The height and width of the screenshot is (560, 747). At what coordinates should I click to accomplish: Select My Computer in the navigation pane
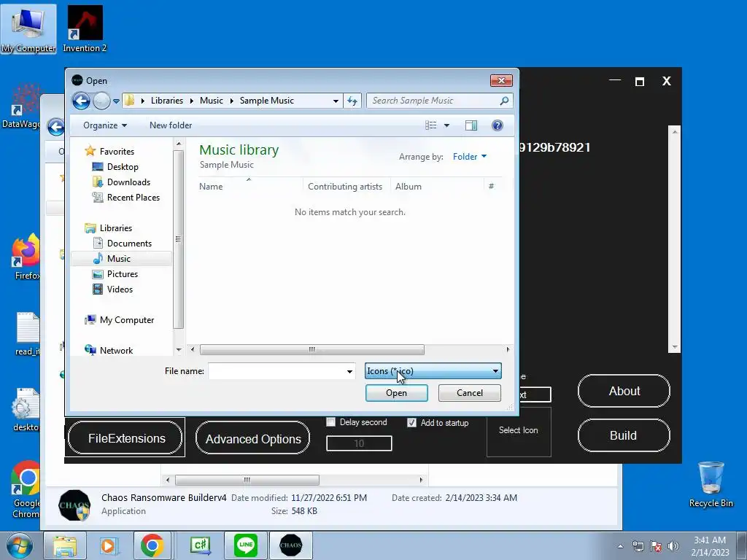point(127,320)
